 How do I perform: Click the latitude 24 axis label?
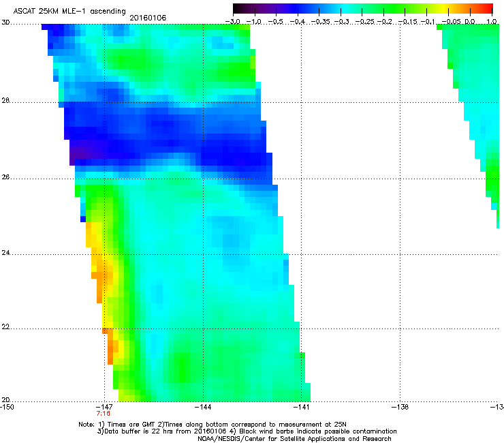(5, 253)
